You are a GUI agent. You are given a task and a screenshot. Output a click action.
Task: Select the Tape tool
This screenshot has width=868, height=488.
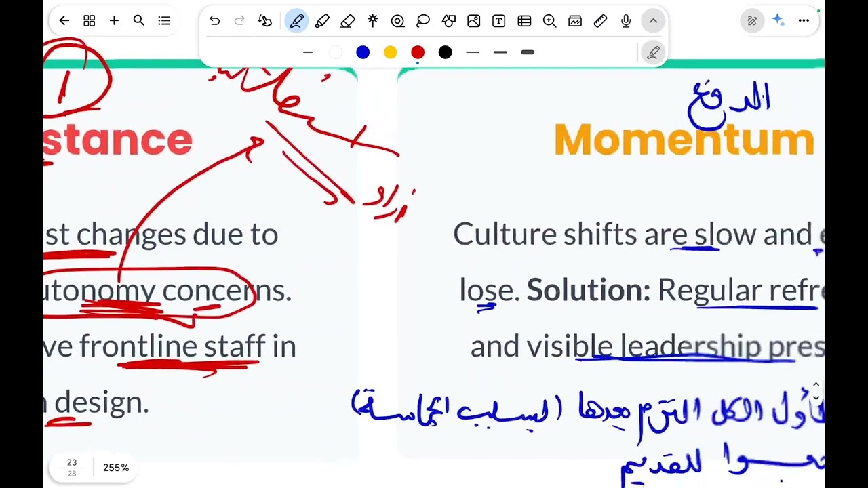[x=397, y=21]
